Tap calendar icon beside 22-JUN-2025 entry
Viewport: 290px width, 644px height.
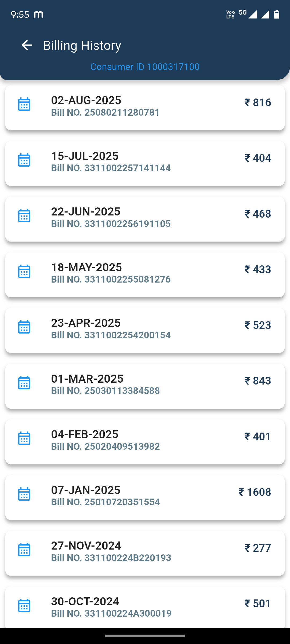(x=24, y=216)
